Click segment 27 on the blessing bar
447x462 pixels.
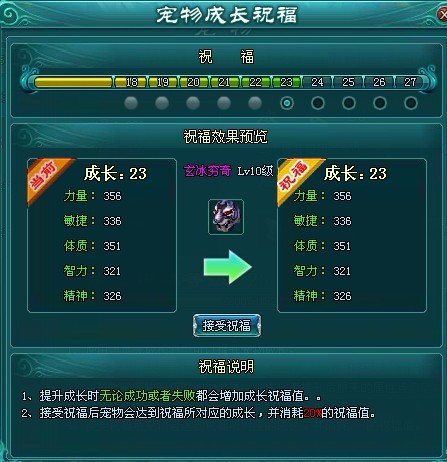point(410,82)
